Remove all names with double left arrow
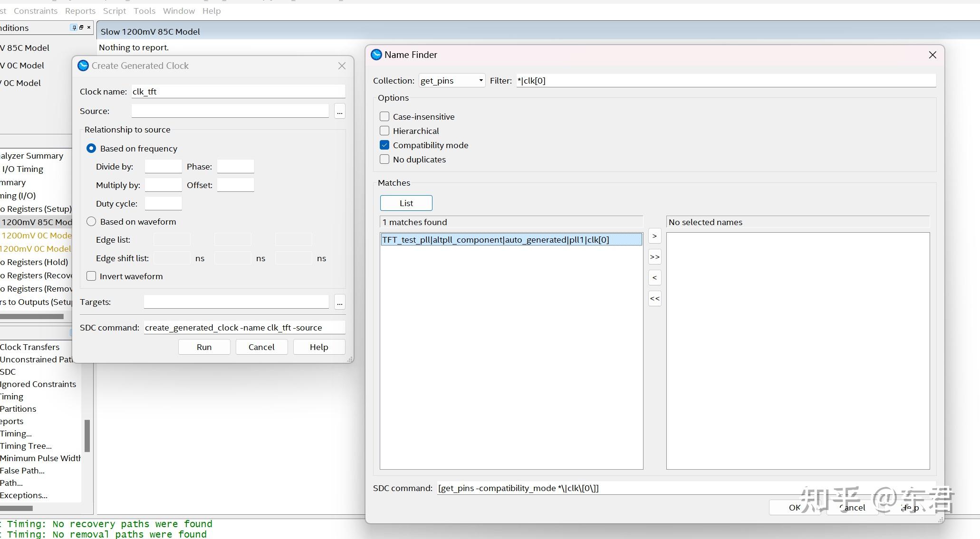Screen dimensions: 980x539 (x=654, y=299)
